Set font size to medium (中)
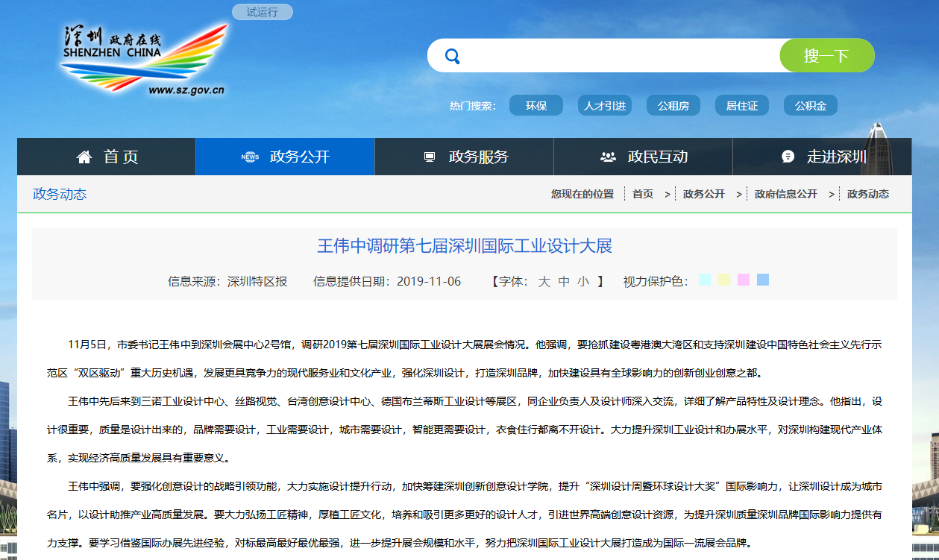 564,281
